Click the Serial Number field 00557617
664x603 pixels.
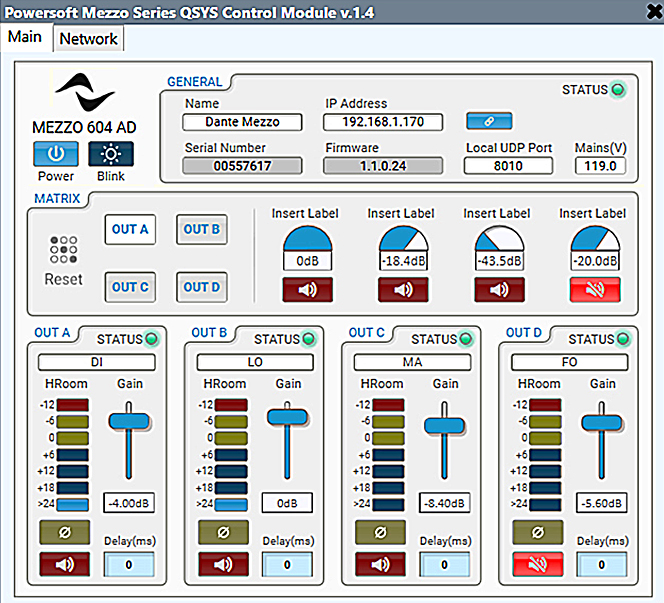click(242, 166)
